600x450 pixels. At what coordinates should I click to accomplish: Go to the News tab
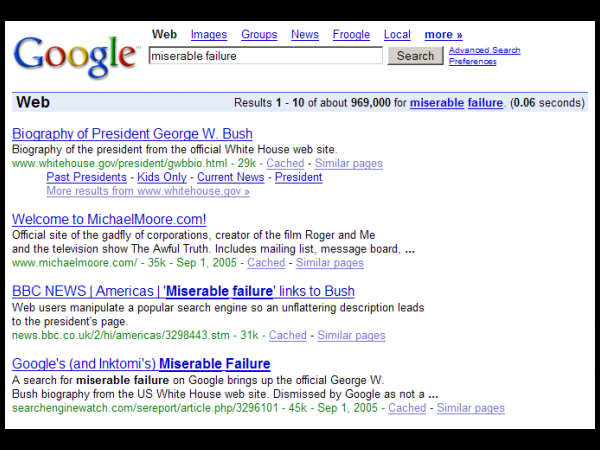tap(305, 35)
